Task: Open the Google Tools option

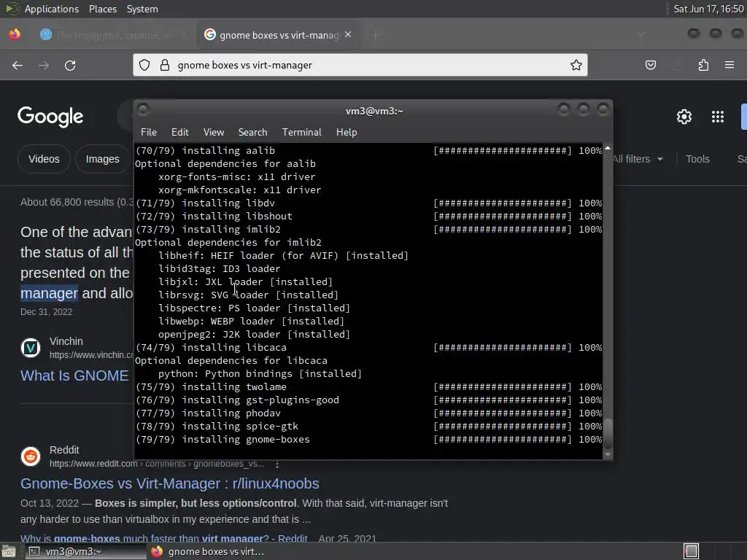Action: point(697,159)
